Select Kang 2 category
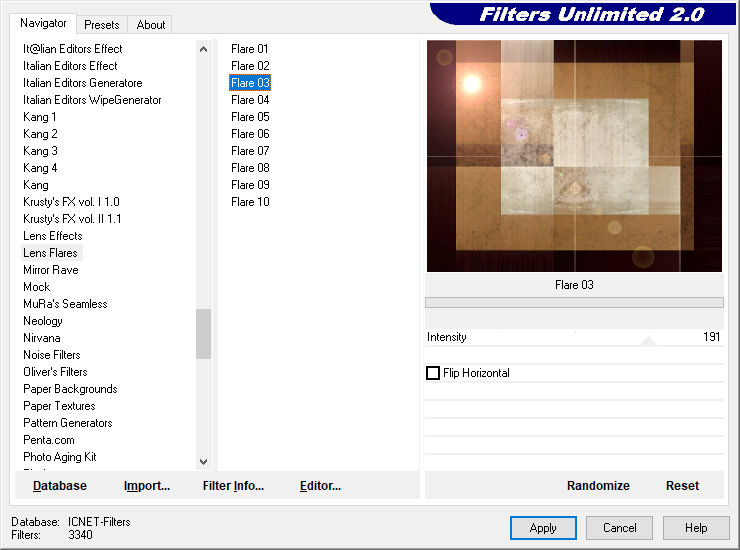This screenshot has height=550, width=740. [x=40, y=134]
